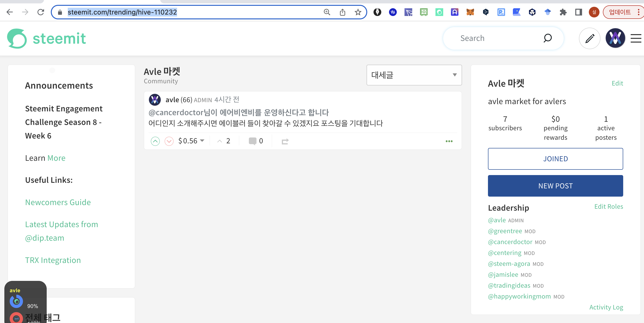Click the post comments bubble icon
Viewport: 644px width, 323px height.
253,141
